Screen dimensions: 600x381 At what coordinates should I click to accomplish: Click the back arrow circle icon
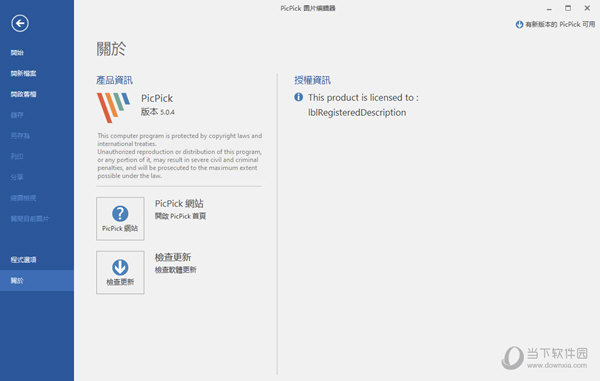20,23
